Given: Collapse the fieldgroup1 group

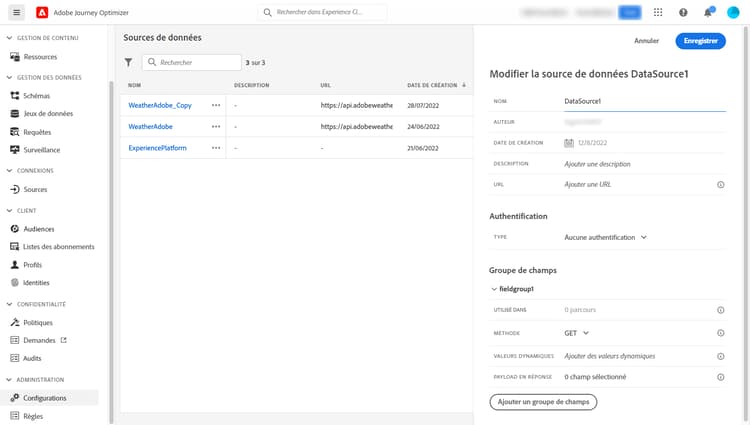Looking at the screenshot, I should point(494,289).
